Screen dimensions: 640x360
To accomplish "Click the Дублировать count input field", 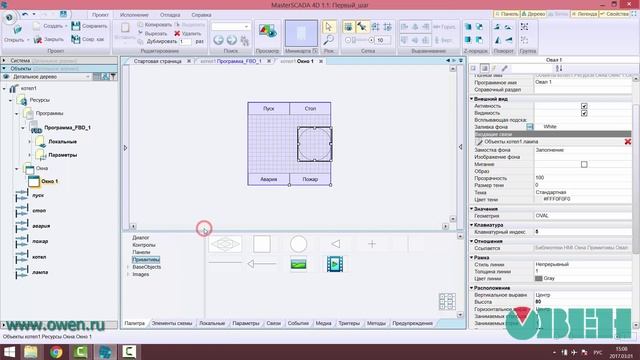I will pos(185,41).
